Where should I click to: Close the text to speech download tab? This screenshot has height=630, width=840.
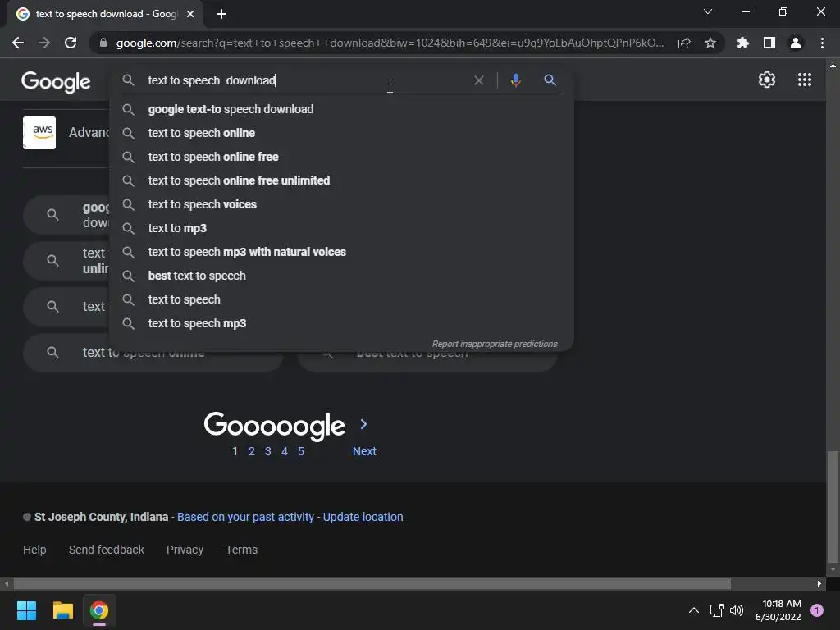pos(190,14)
